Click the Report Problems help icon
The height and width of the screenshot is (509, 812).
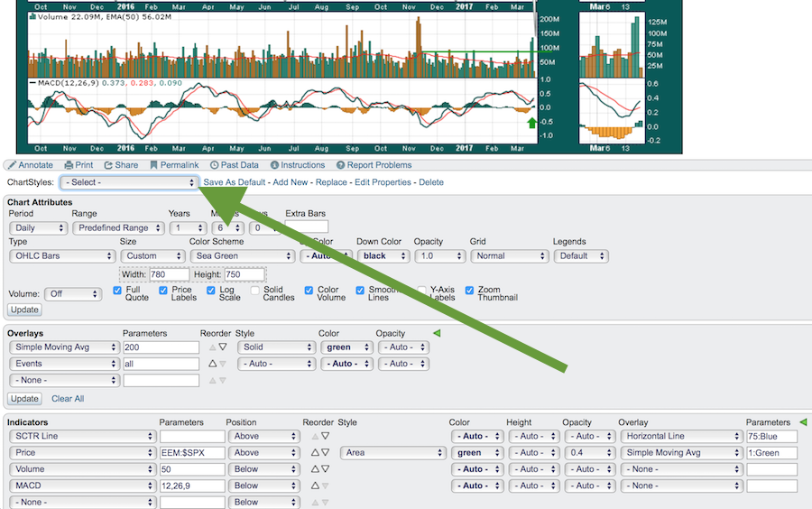point(340,165)
